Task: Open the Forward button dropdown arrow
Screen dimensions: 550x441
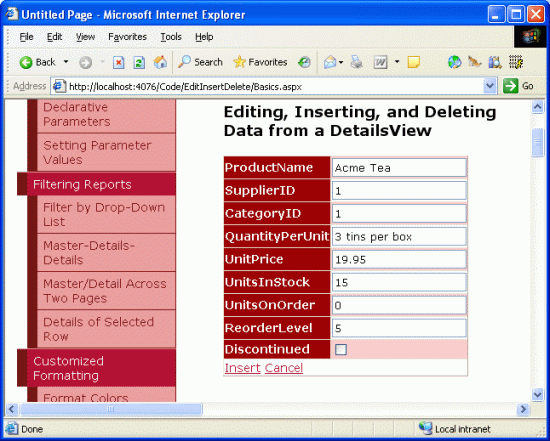Action: tap(103, 62)
